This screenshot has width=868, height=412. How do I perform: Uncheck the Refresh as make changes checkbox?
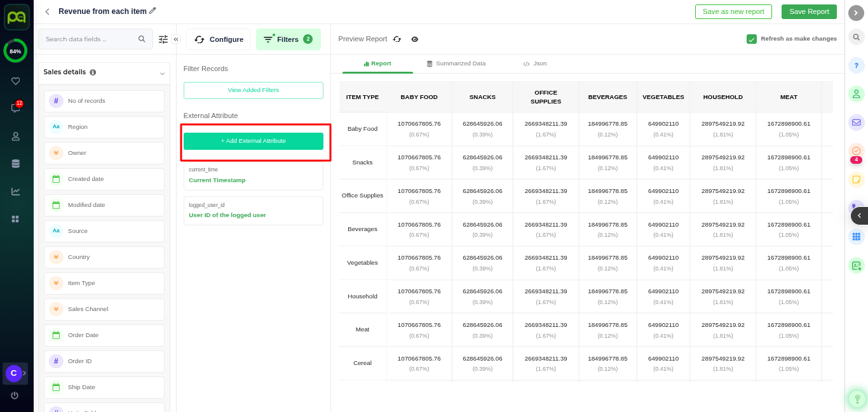(752, 39)
